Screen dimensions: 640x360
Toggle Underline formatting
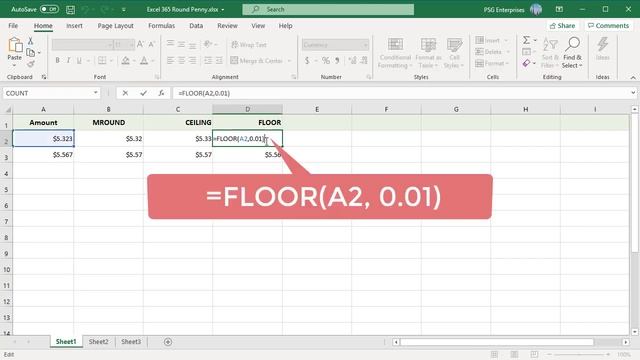(x=79, y=60)
